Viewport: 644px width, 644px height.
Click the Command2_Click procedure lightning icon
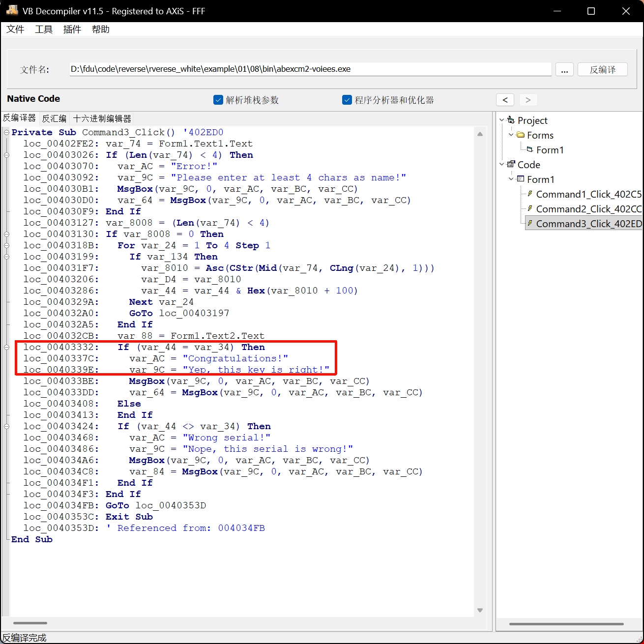tap(530, 208)
